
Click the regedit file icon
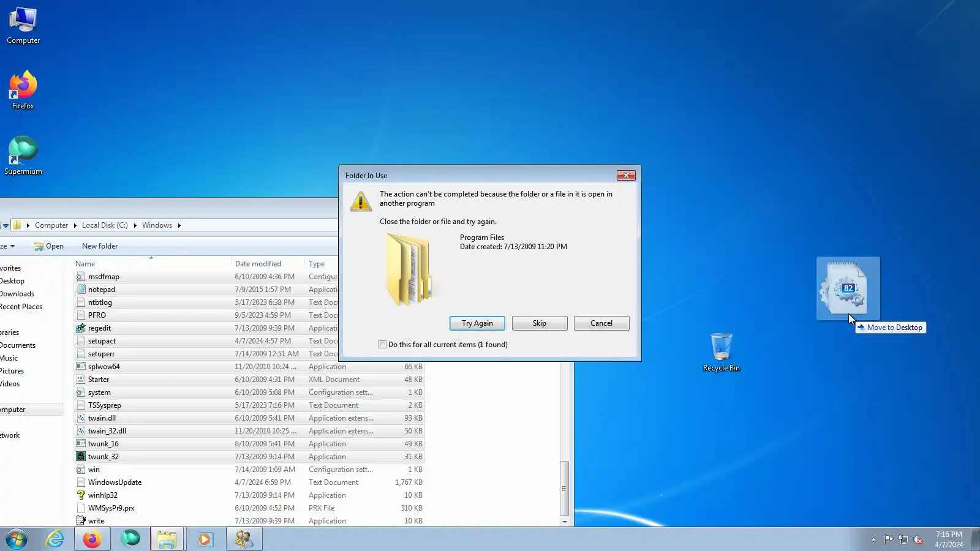click(81, 328)
